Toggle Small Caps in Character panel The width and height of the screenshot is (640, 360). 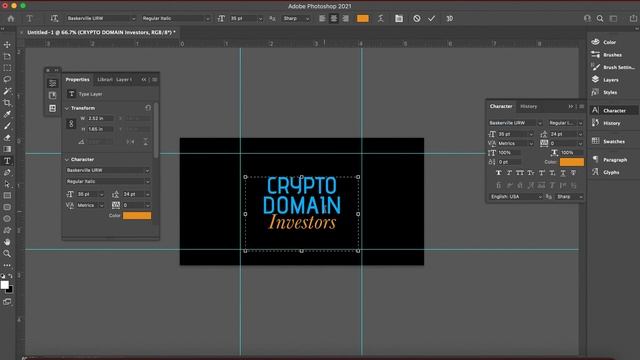[530, 173]
